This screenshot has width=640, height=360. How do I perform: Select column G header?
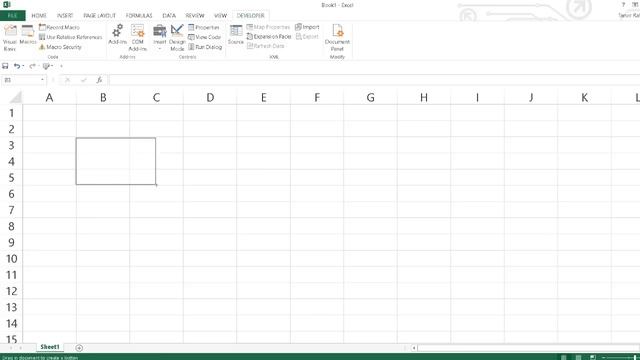point(371,98)
